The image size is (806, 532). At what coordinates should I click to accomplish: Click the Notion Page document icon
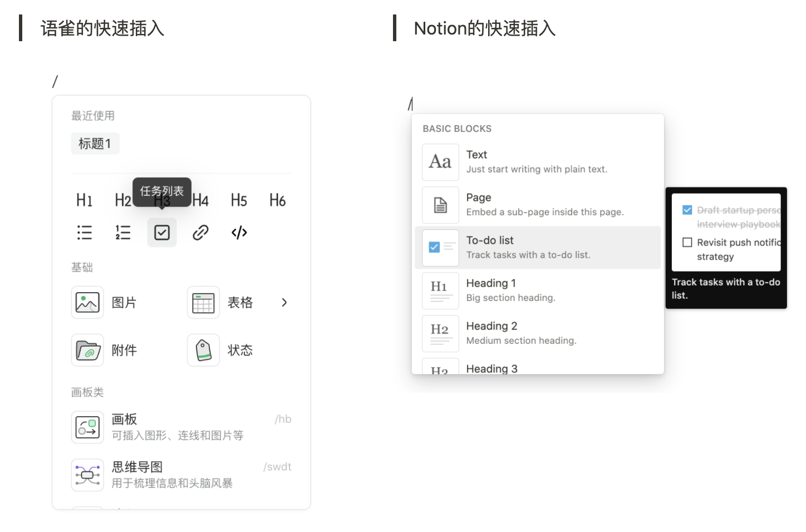pos(440,205)
